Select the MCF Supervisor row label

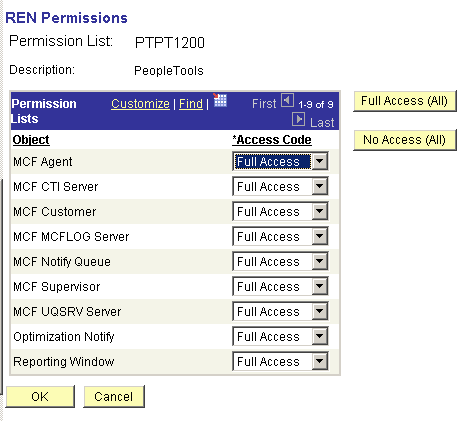click(57, 287)
